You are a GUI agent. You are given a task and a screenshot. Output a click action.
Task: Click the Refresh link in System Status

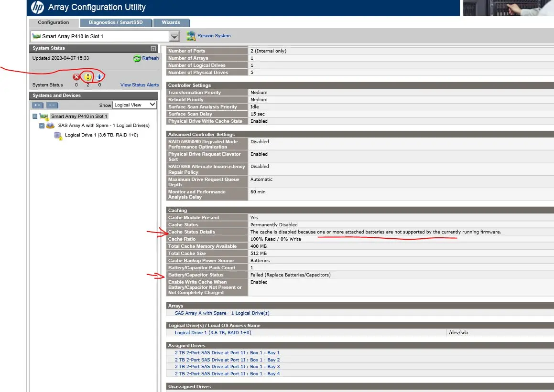[x=151, y=58]
